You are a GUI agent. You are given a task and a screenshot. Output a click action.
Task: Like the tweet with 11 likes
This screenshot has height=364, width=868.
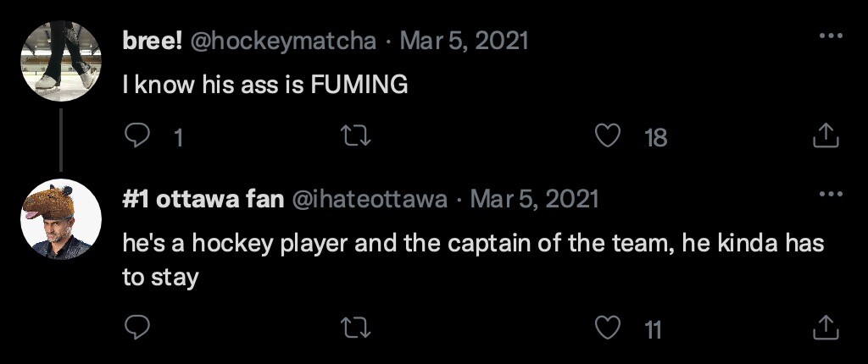click(x=608, y=326)
